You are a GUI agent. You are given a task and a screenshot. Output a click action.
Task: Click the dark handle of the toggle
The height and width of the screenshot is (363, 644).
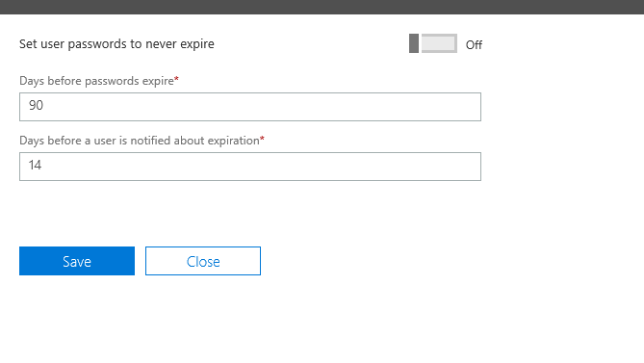click(414, 43)
